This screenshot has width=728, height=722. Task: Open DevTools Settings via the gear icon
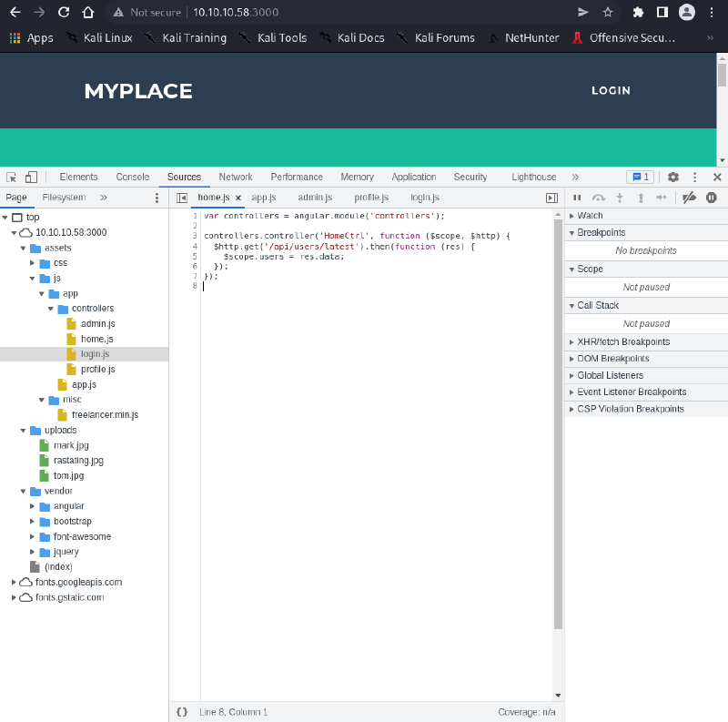click(672, 177)
